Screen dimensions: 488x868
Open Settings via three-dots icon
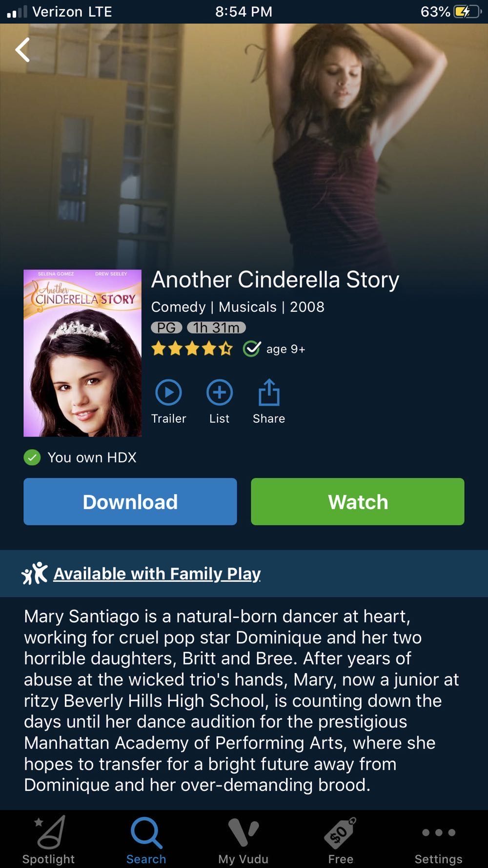coord(438,840)
